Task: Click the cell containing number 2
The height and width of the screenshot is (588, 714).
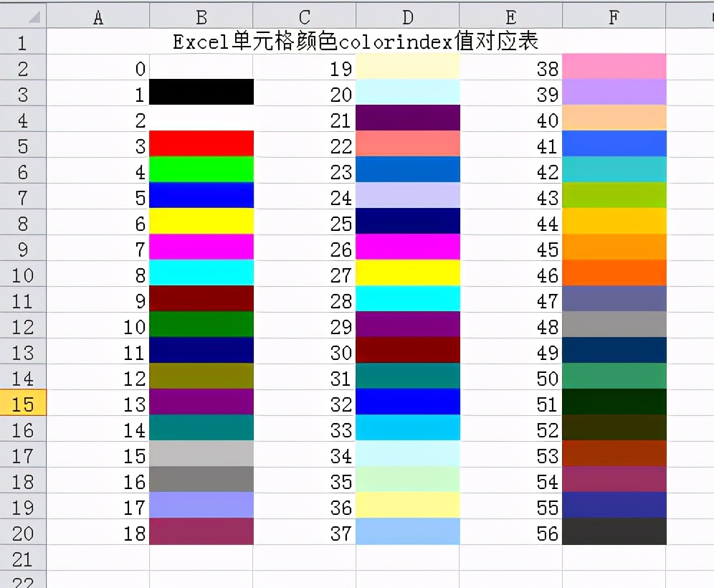Action: tap(98, 119)
